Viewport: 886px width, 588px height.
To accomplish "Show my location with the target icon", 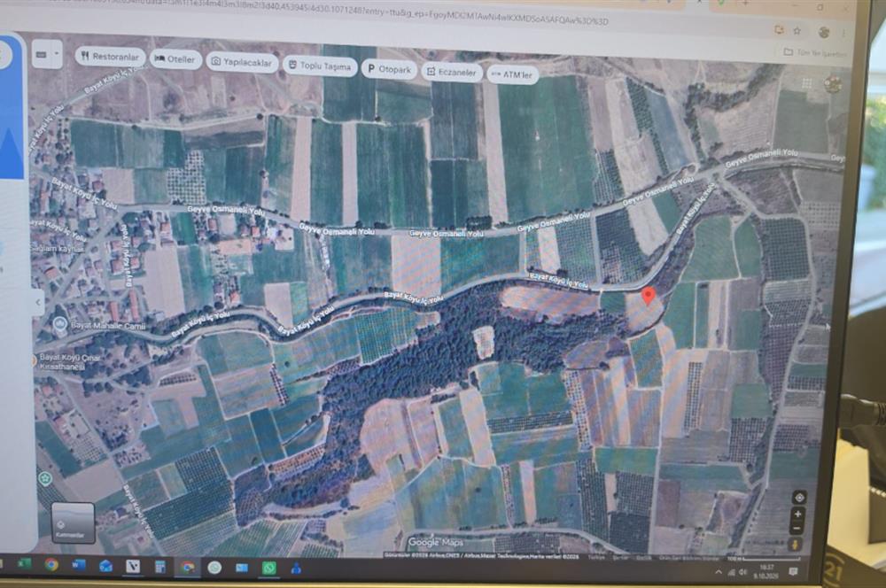I will tap(799, 498).
